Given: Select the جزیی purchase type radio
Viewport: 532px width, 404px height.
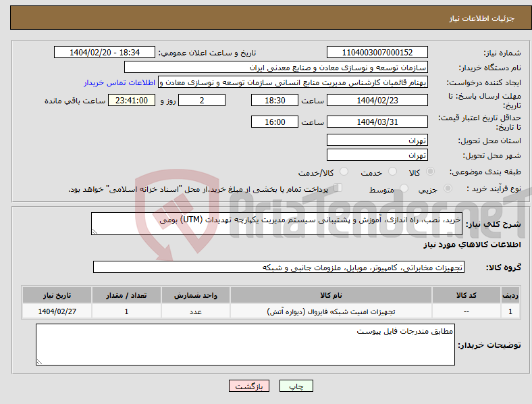Looking at the screenshot, I should [448, 188].
